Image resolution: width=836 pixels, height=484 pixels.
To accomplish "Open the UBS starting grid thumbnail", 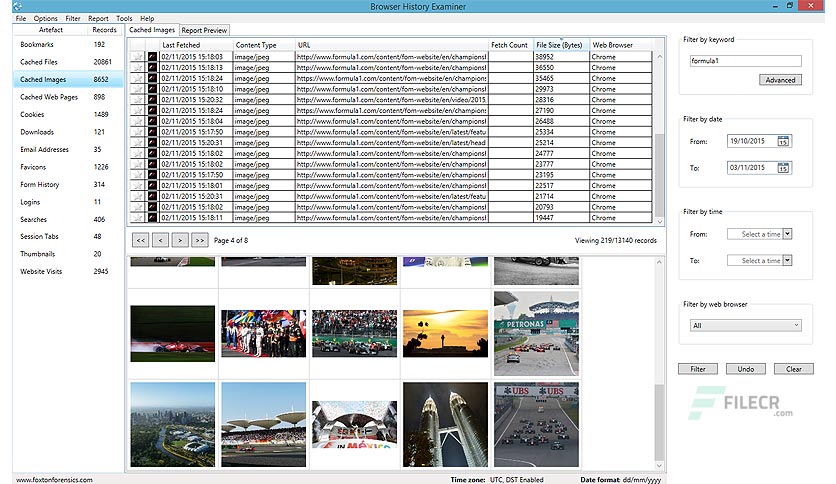I will coord(536,424).
